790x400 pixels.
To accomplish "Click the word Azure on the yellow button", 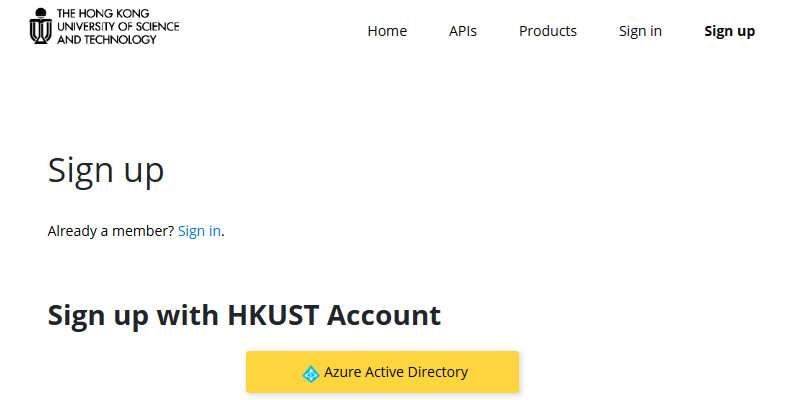I will point(342,372).
